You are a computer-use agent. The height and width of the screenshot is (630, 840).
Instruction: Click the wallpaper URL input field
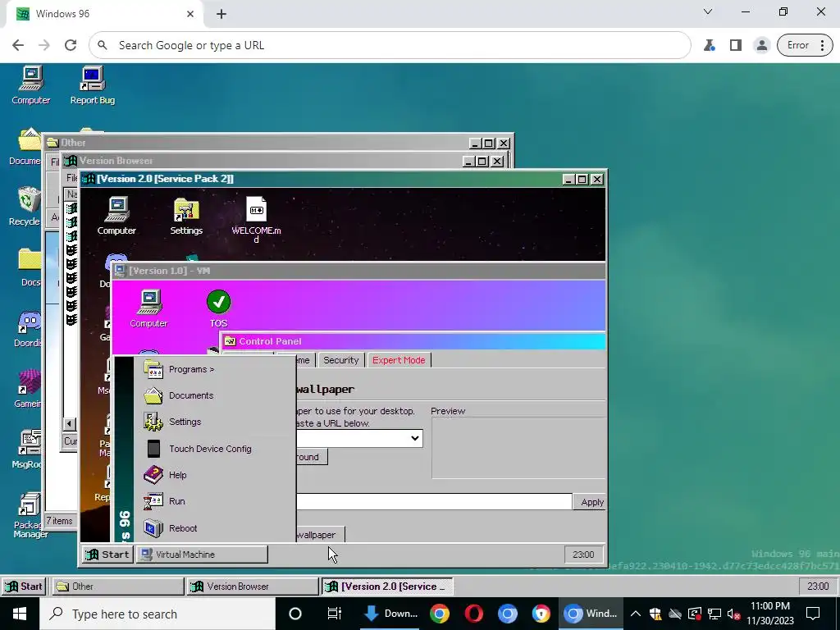point(434,501)
